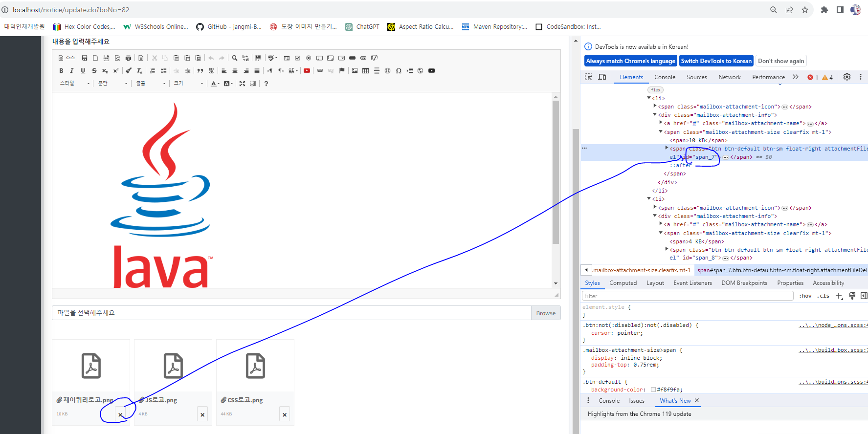Screen dimensions: 868x434
Task: Switch to the Network tab
Action: pyautogui.click(x=730, y=77)
